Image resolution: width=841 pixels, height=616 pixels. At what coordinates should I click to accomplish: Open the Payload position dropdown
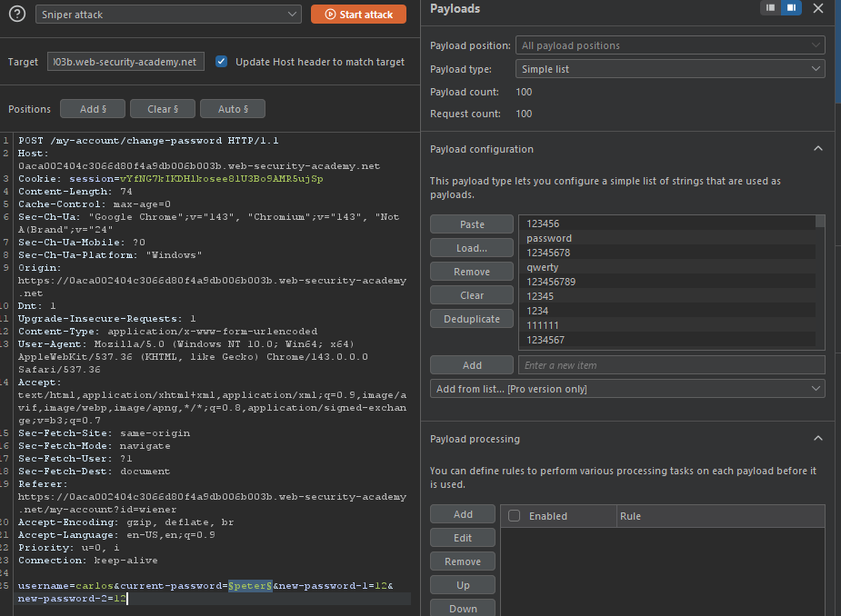click(670, 45)
